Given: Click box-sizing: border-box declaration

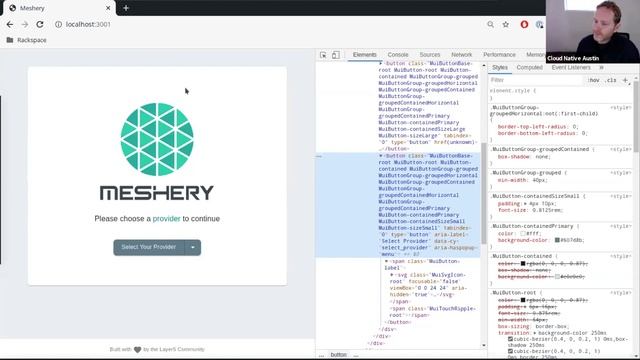Looking at the screenshot, I should pos(532,327).
